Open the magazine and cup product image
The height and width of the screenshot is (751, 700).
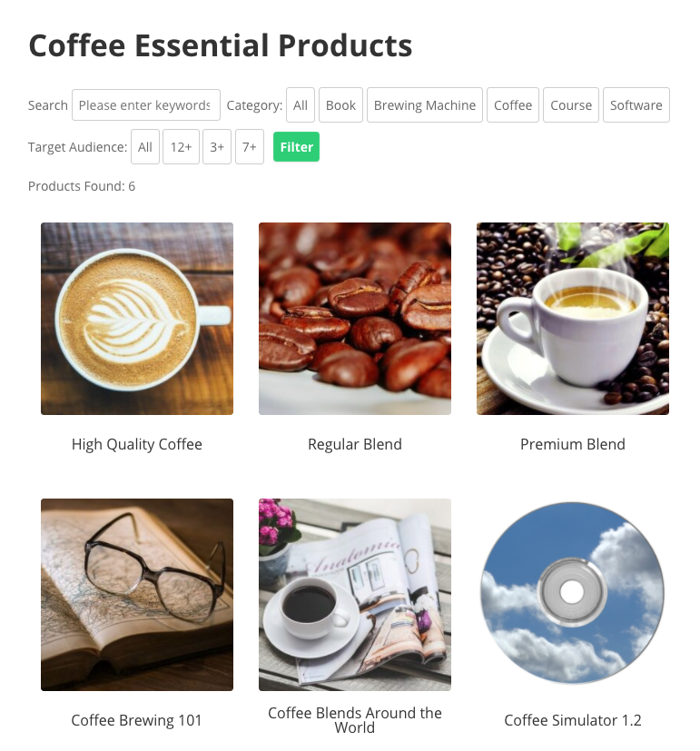tap(355, 595)
